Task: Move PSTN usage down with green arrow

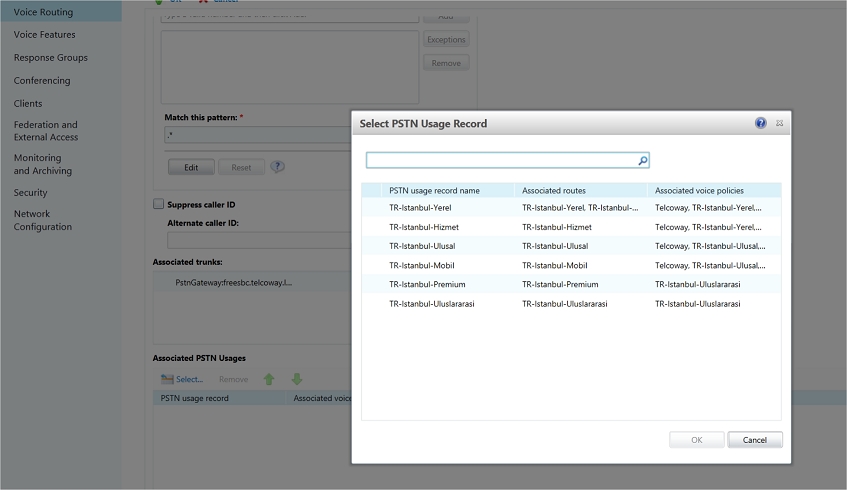Action: click(x=297, y=379)
